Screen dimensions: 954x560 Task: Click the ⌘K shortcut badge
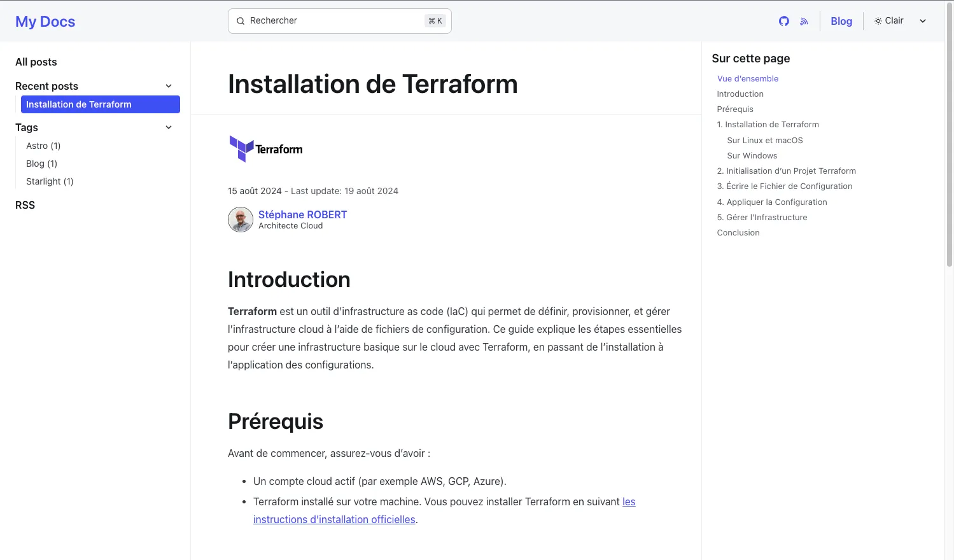click(435, 21)
